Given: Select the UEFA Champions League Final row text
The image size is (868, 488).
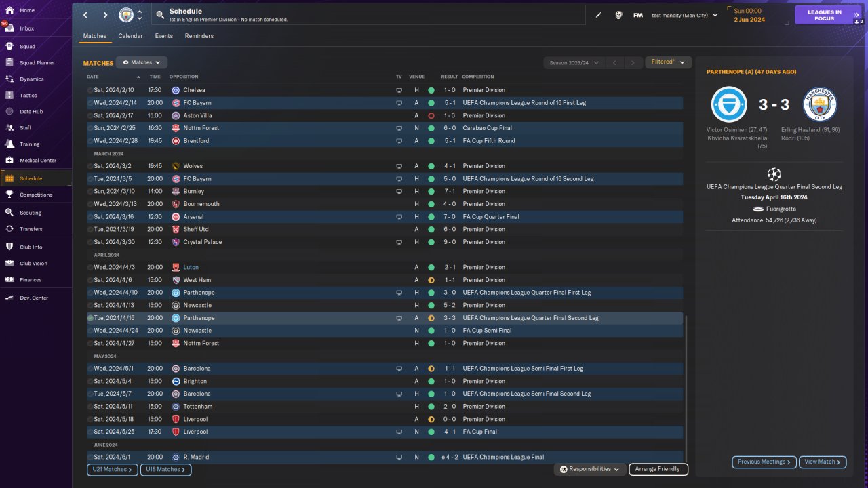Looking at the screenshot, I should click(x=503, y=457).
